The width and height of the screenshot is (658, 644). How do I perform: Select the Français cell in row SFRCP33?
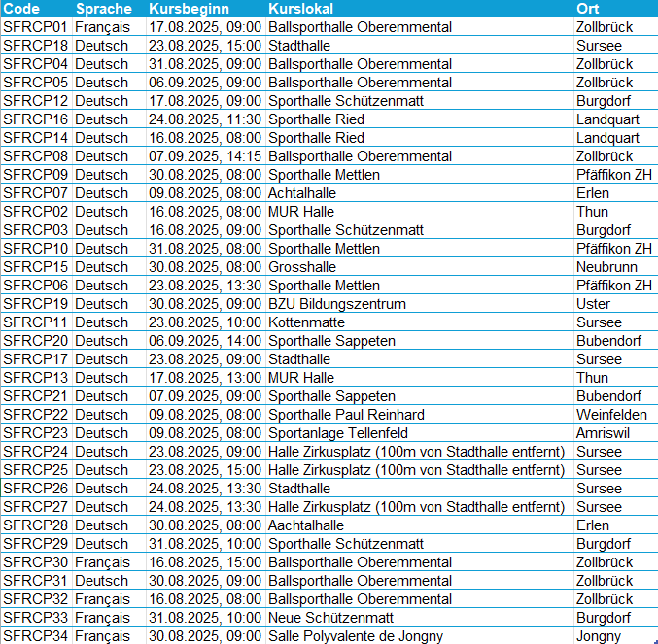102,618
